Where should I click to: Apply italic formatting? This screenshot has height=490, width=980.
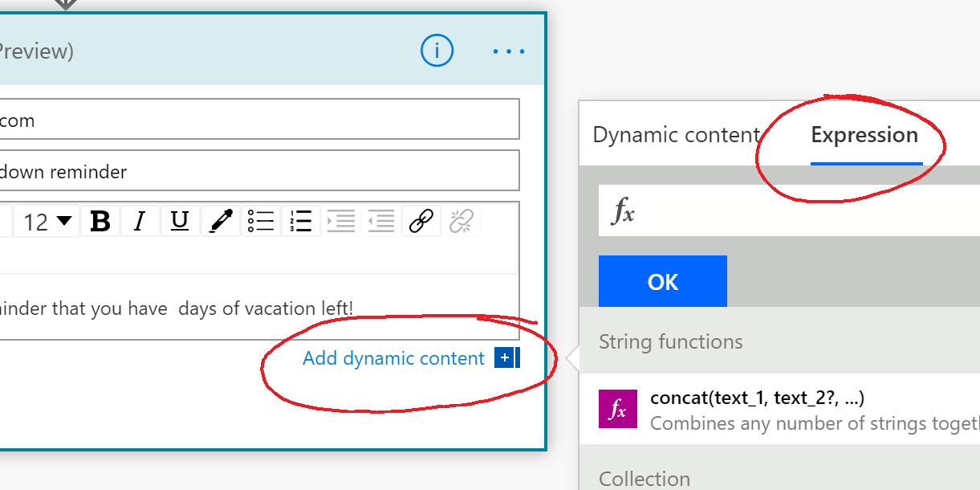140,222
